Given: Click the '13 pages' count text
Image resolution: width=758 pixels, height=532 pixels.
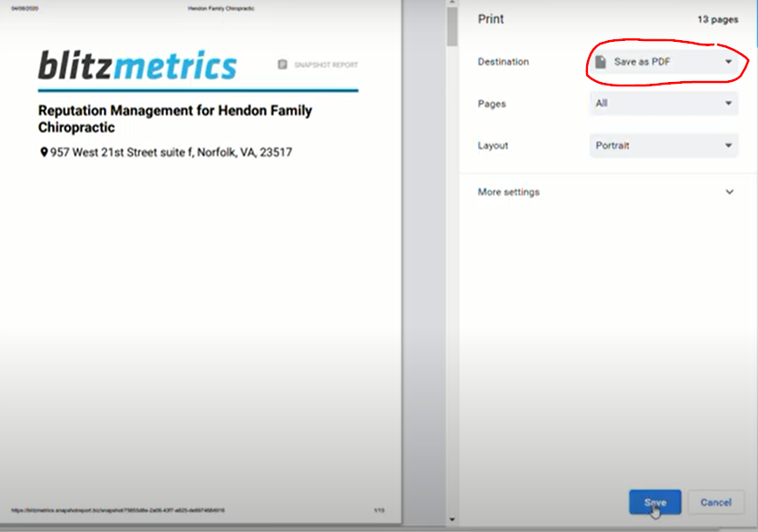Looking at the screenshot, I should coord(717,19).
